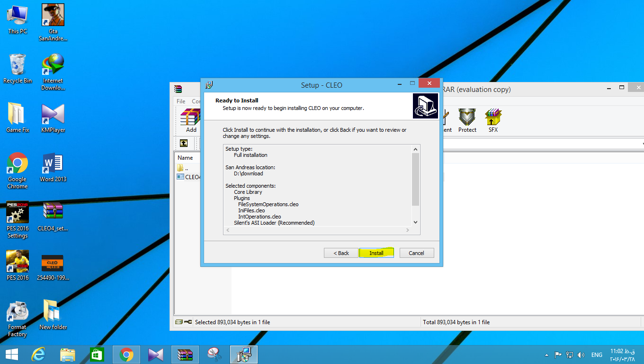Click the vertical scrollbar thumb in the summary box
The width and height of the screenshot is (644, 364).
[415, 179]
